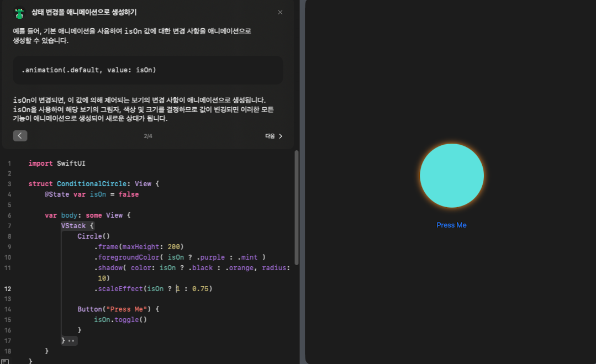Click '.purple' color value in code
This screenshot has height=364, width=596.
click(210, 257)
